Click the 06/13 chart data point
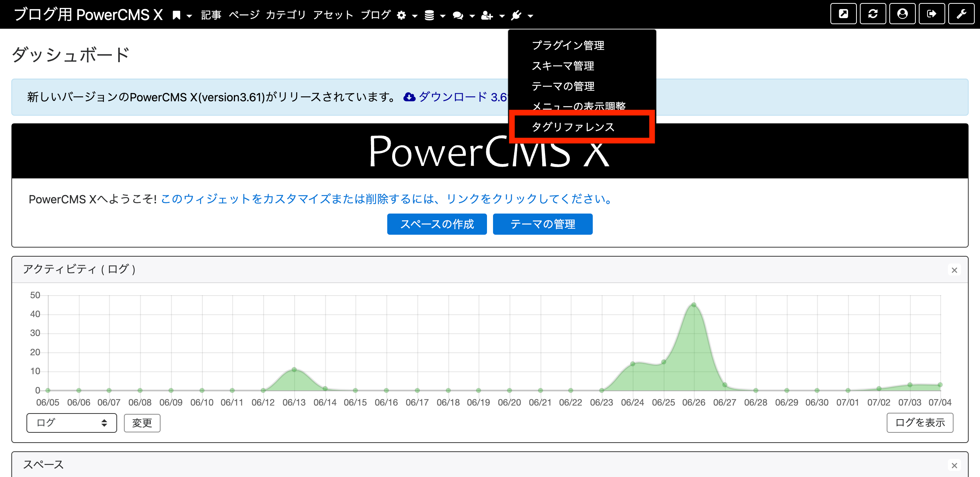The image size is (980, 477). tap(294, 369)
